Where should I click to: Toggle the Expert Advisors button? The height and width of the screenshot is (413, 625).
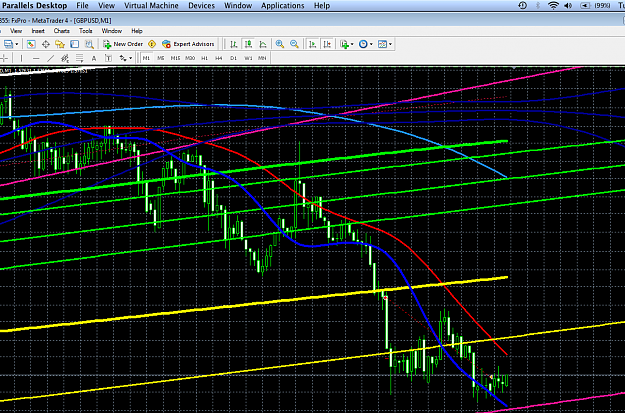pos(188,44)
